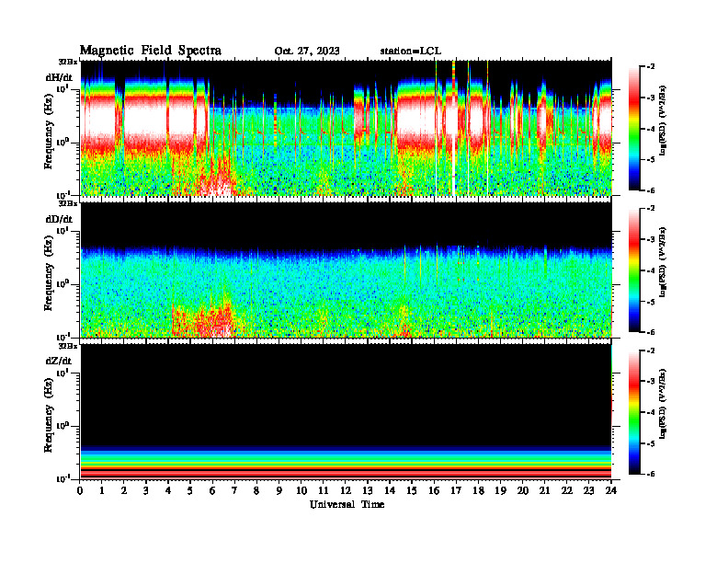Click the "station=LCL" label
728x563 pixels.
click(x=411, y=52)
